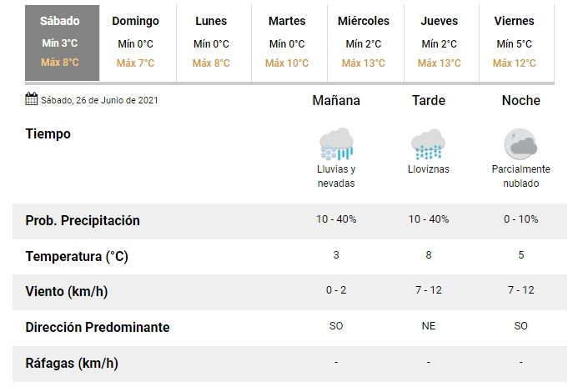Click the Noche column header
The image size is (573, 392).
tap(520, 101)
